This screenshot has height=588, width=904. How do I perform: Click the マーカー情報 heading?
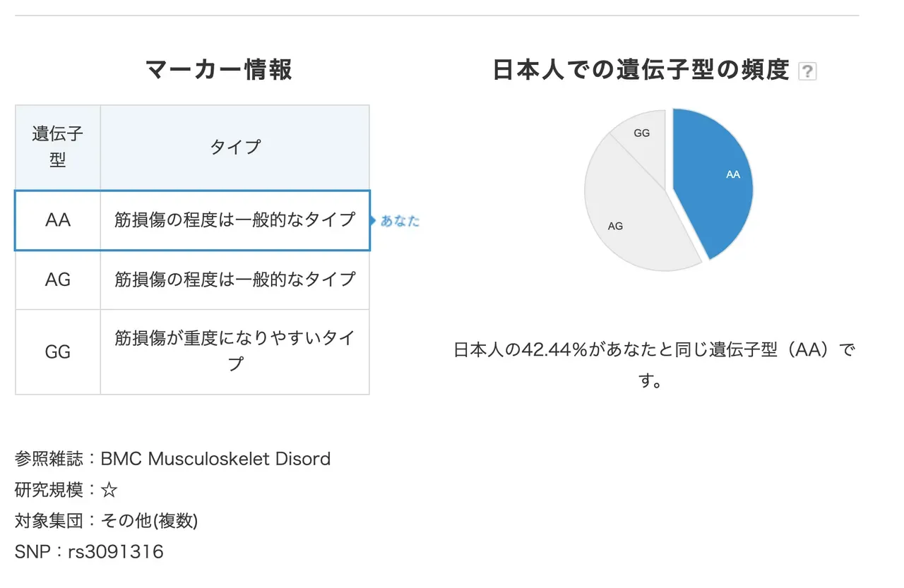(x=218, y=70)
